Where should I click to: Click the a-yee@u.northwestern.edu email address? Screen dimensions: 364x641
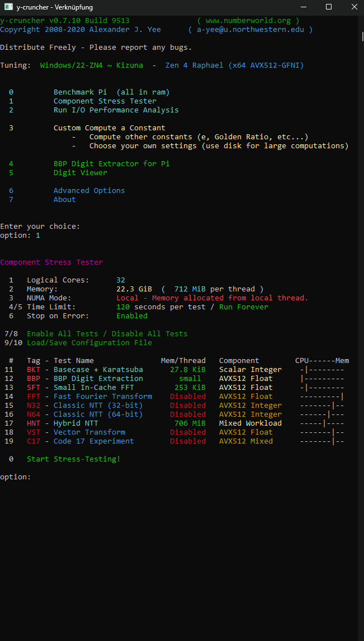pos(250,30)
